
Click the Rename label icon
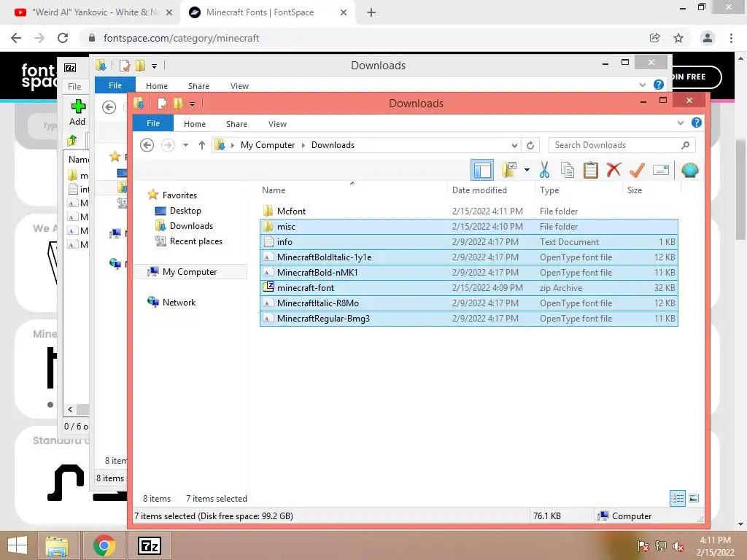661,170
